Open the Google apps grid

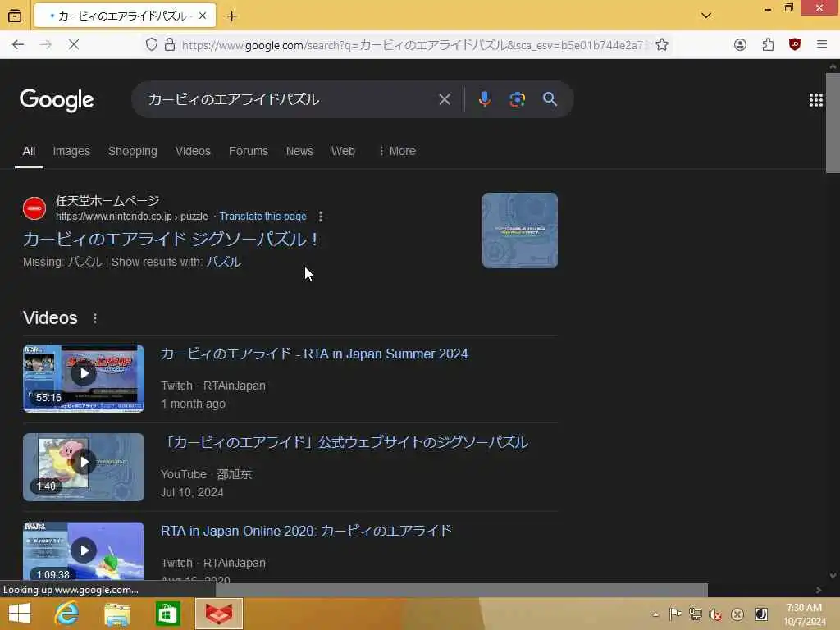[x=815, y=99]
